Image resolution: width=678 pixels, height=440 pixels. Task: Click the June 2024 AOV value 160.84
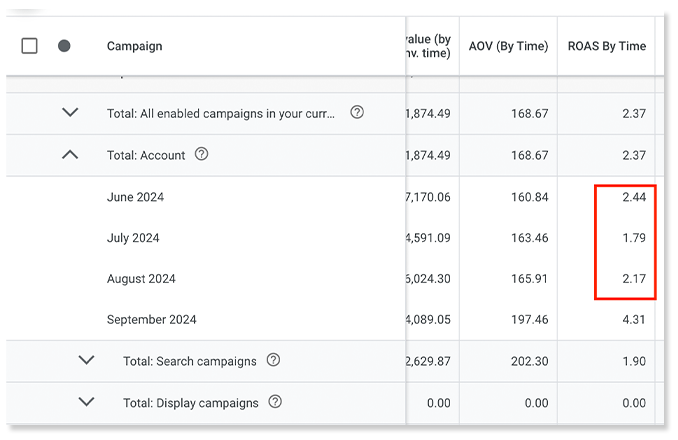[527, 197]
